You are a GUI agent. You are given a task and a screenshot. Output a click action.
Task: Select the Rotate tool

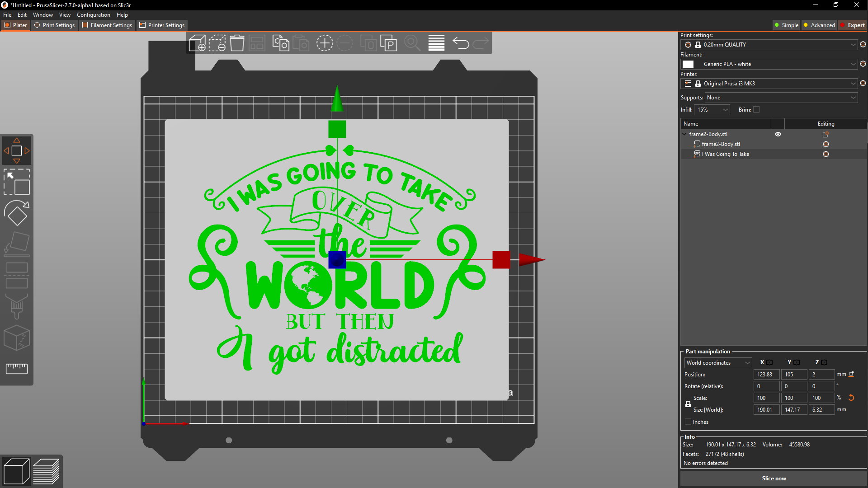click(17, 213)
